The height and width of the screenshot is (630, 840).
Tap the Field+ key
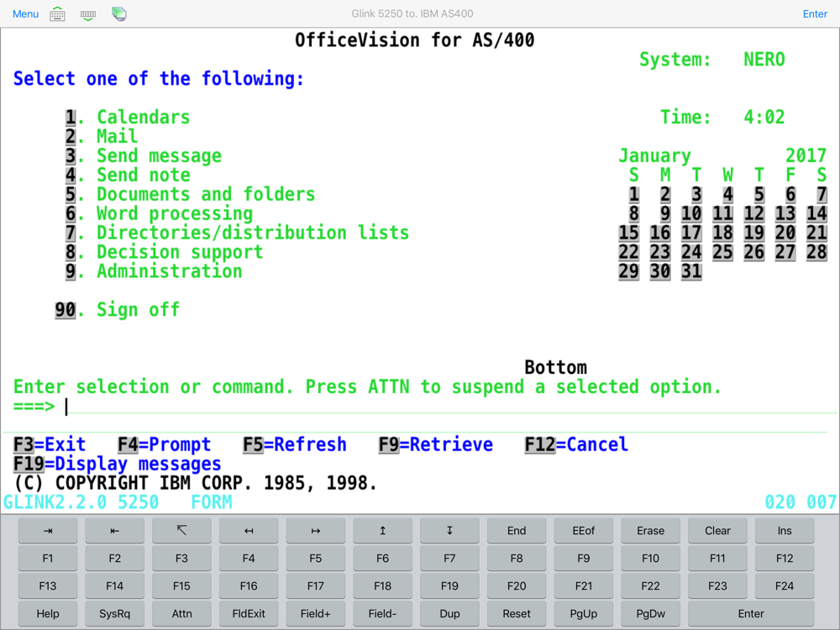click(x=316, y=614)
